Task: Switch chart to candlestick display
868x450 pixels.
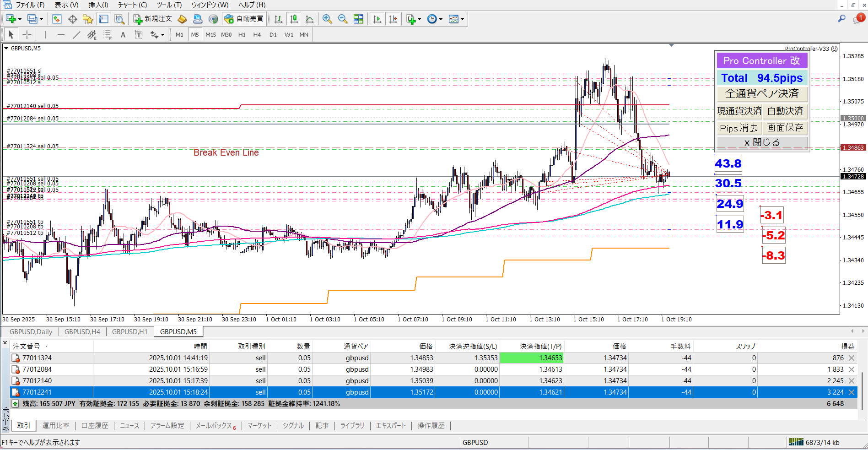Action: [x=294, y=19]
